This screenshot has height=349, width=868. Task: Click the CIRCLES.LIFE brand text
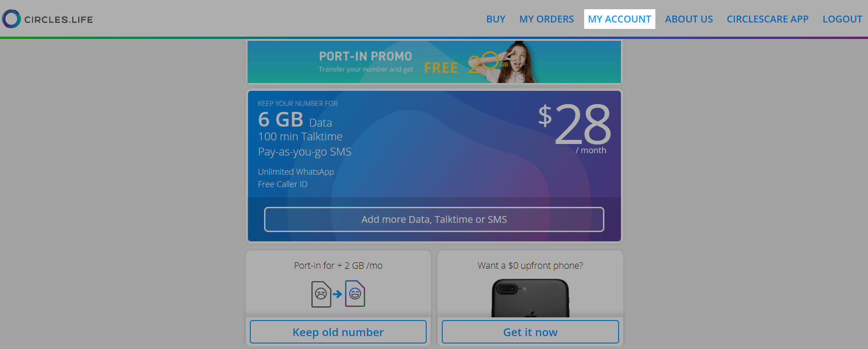[x=58, y=20]
